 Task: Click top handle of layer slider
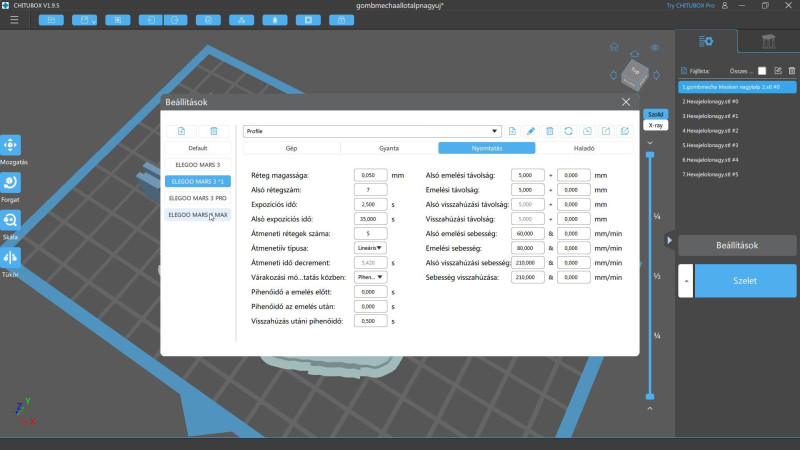tap(650, 154)
